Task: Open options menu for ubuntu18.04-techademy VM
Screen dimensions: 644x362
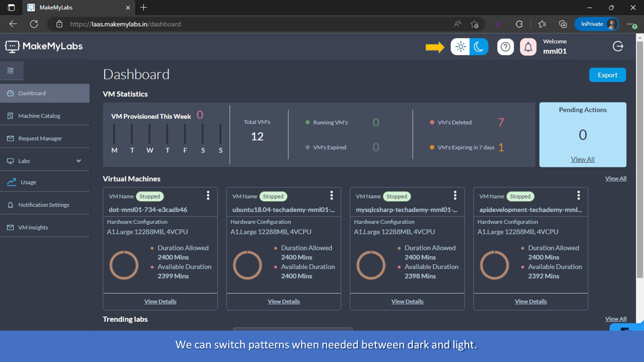Action: 332,195
